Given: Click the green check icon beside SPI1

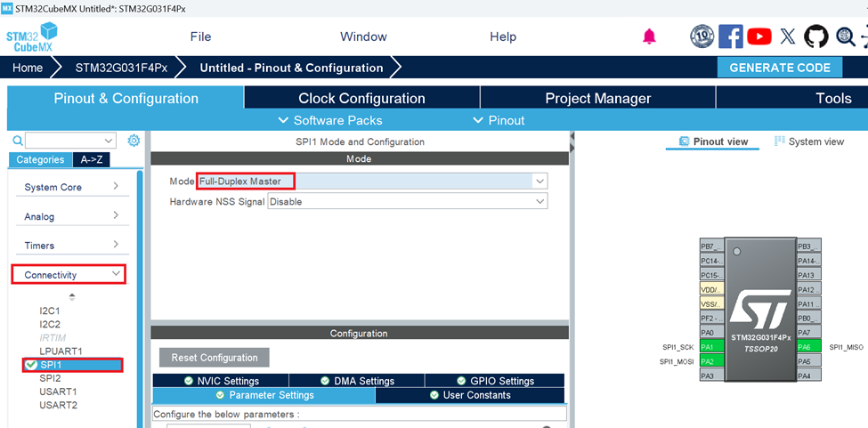Looking at the screenshot, I should (31, 365).
